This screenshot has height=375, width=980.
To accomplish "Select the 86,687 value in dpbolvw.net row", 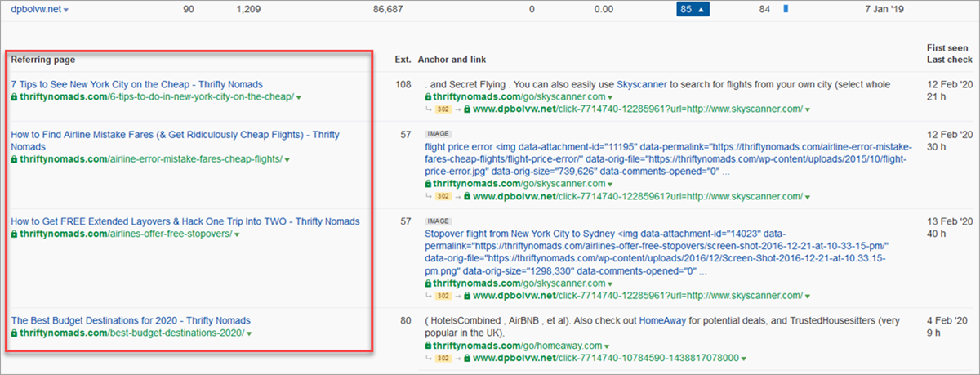I will point(390,9).
